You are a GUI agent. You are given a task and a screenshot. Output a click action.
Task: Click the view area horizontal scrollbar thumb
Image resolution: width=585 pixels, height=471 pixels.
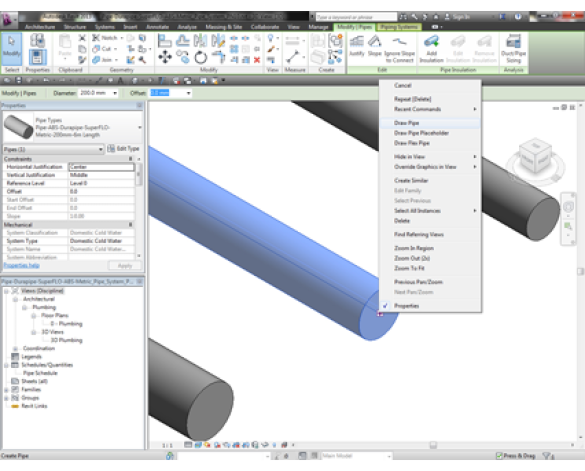[x=433, y=445]
